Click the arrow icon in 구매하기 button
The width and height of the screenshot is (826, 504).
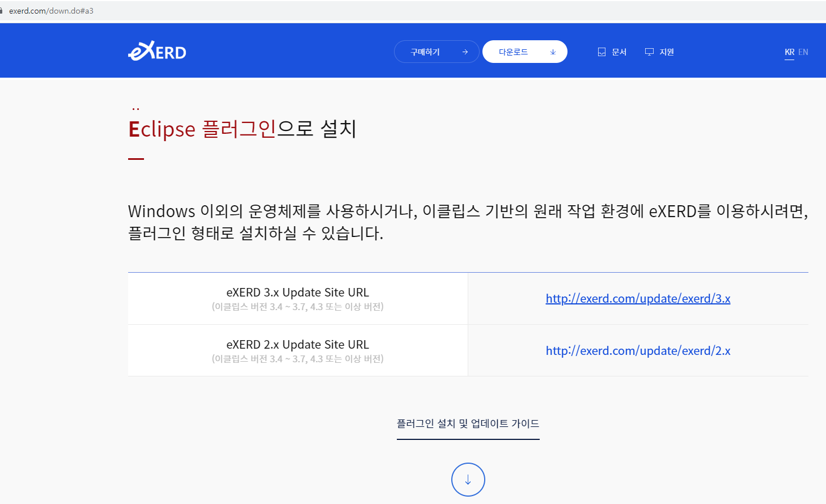point(465,52)
